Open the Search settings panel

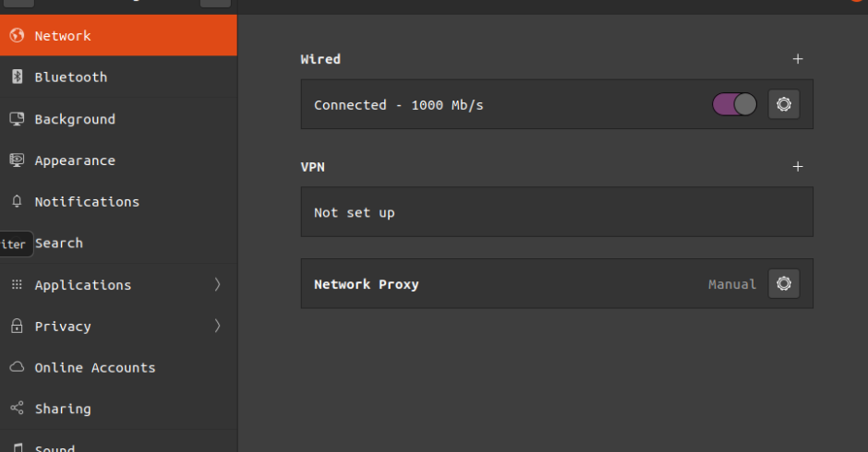click(59, 244)
